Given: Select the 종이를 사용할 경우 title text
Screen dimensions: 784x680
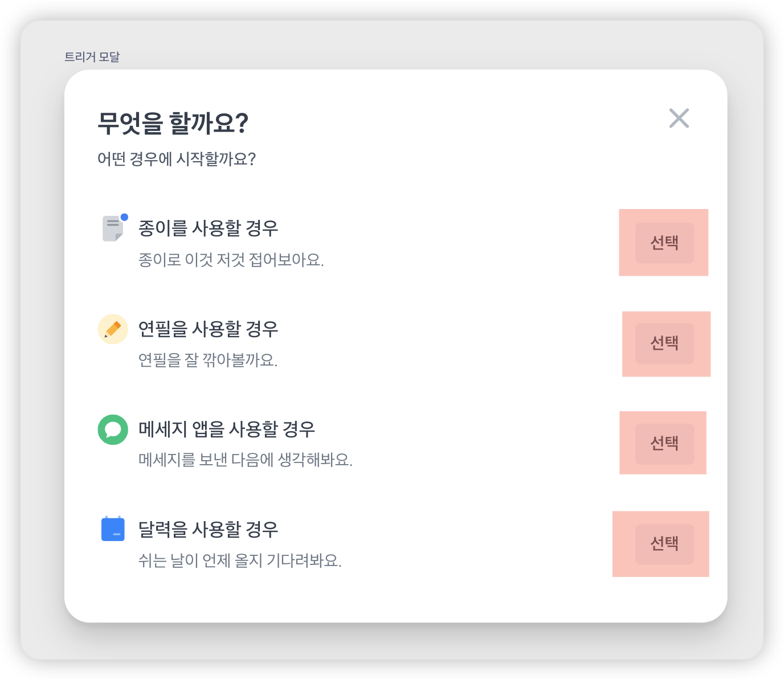Looking at the screenshot, I should coord(208,228).
